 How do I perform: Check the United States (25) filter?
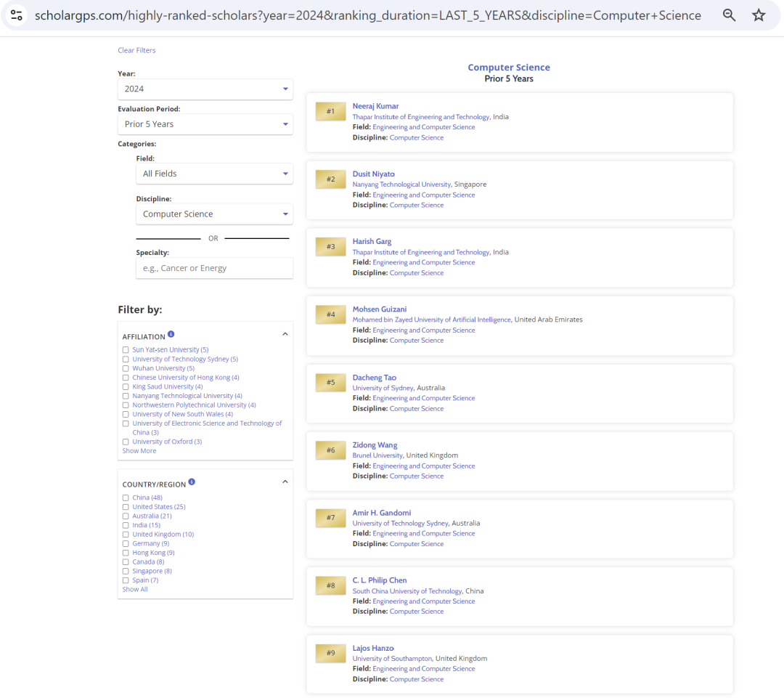pos(126,507)
